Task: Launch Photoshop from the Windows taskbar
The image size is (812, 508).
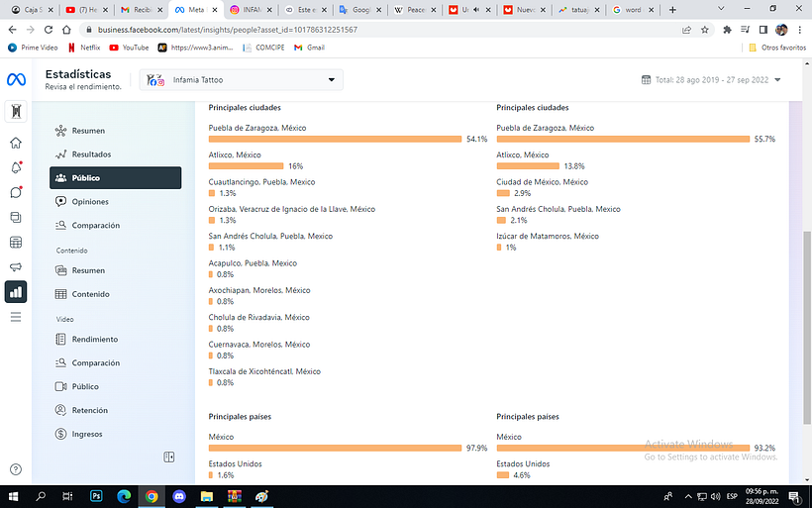Action: coord(97,496)
